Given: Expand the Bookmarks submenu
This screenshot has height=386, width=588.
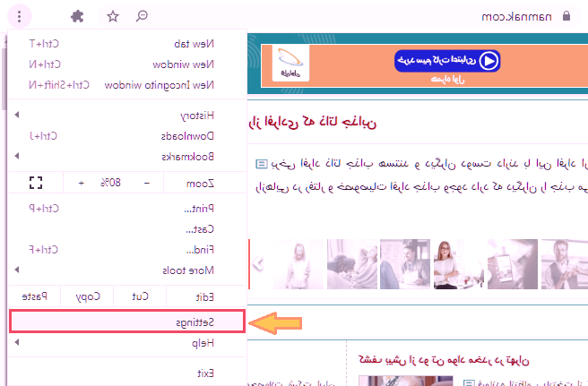Looking at the screenshot, I should click(x=126, y=156).
